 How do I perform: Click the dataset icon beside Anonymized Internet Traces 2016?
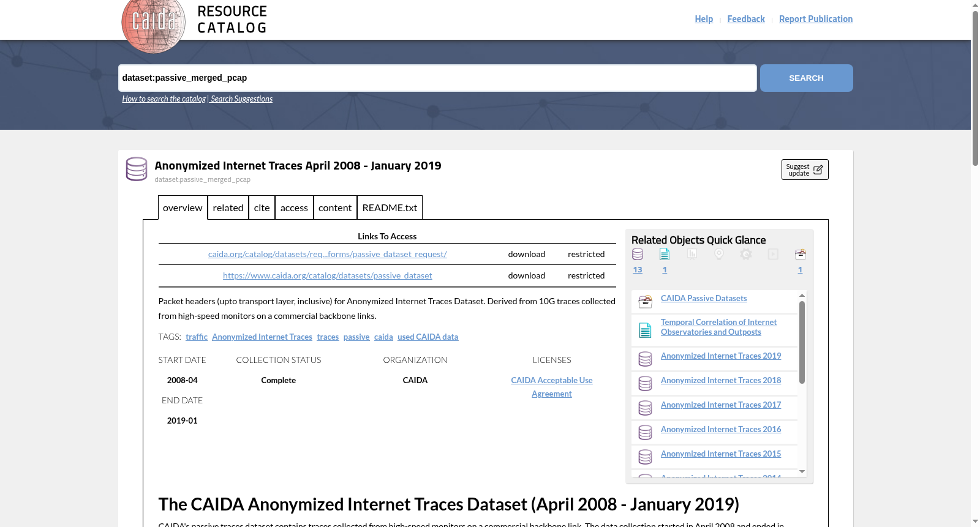click(x=645, y=432)
